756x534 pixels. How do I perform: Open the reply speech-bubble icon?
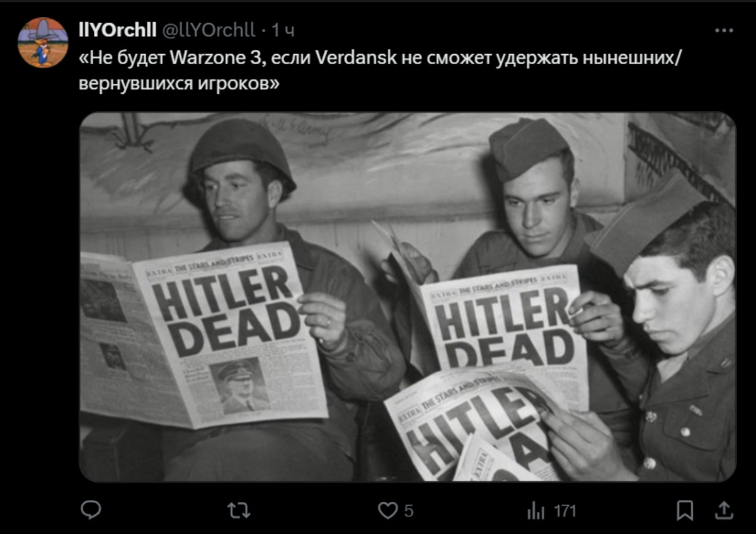(91, 510)
